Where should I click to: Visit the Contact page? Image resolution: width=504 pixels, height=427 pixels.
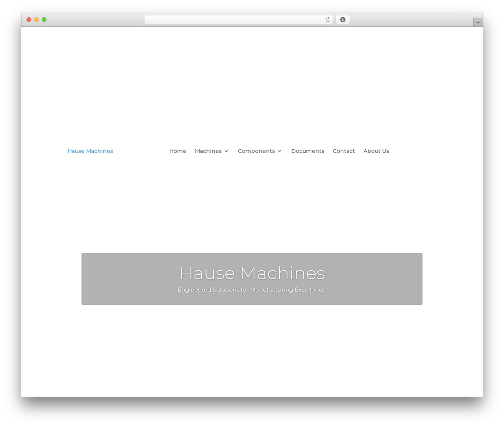coord(344,151)
